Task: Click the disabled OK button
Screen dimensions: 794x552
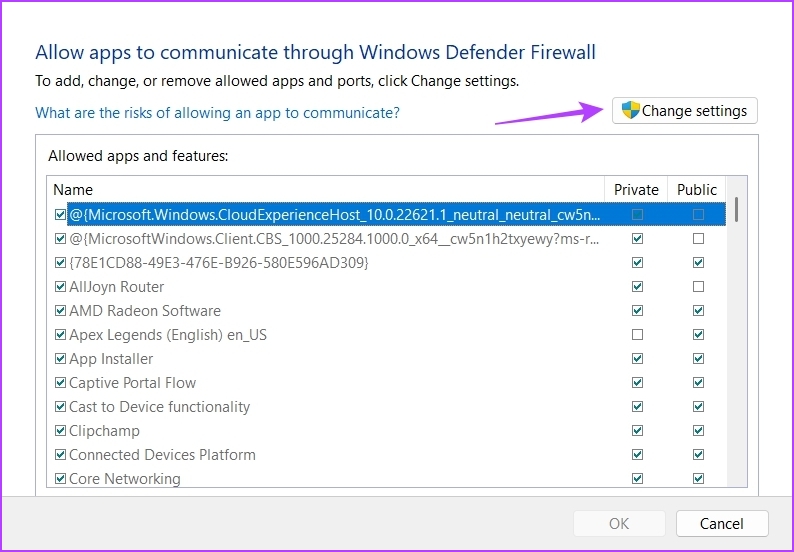Action: 619,523
